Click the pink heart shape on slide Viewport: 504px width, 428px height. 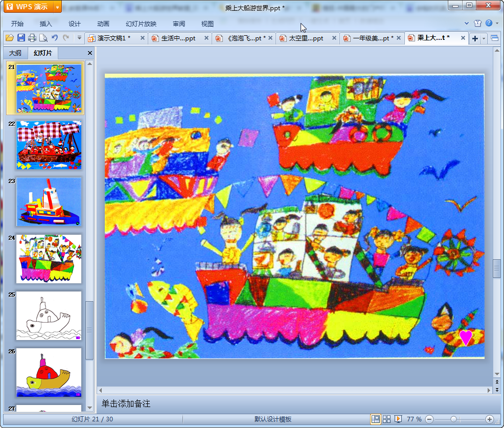coord(466,337)
